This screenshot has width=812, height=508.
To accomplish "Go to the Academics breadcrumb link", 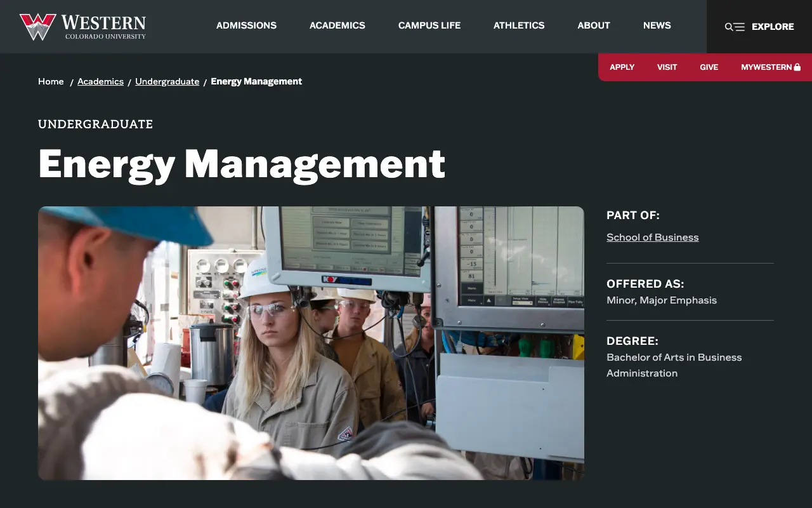I will tap(100, 81).
